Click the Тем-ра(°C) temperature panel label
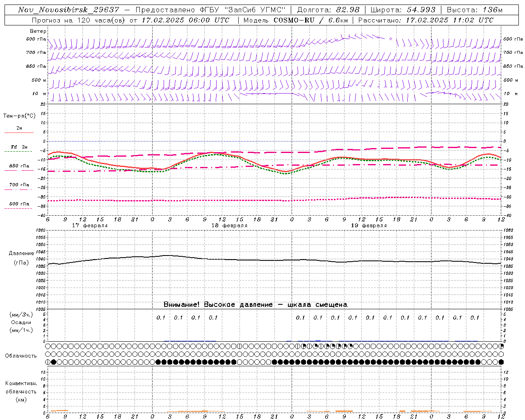Screen dimensions: 525x420 19,116
